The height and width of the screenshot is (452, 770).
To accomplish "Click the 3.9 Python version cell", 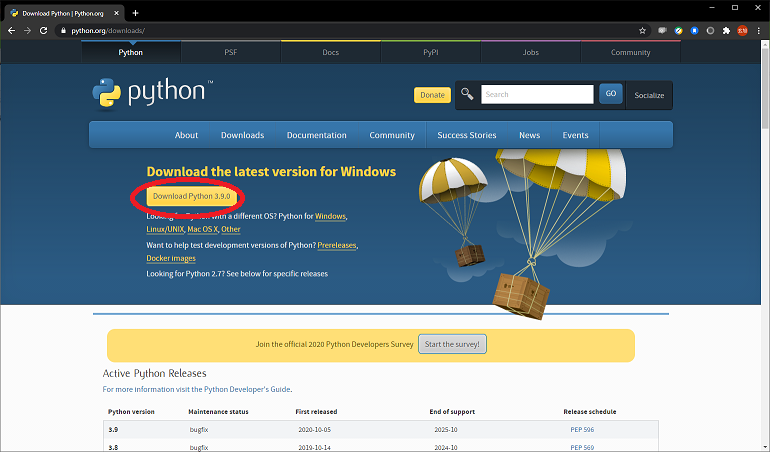I will (x=113, y=429).
